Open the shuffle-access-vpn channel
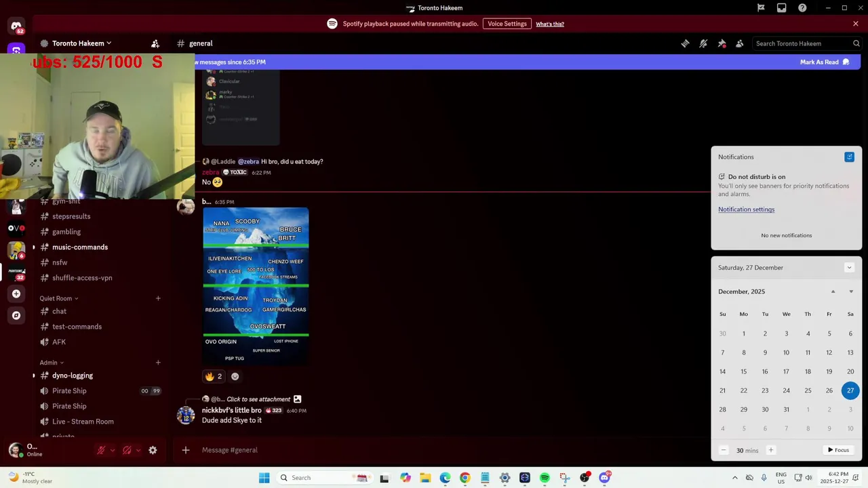This screenshot has height=488, width=868. point(82,278)
